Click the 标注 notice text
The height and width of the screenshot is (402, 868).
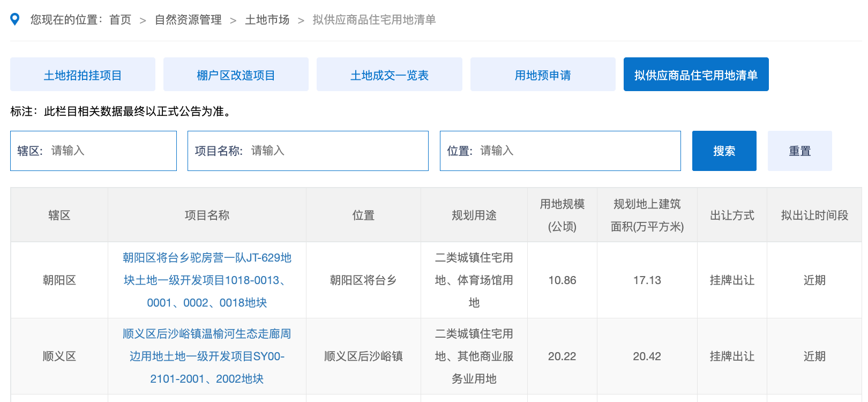pos(123,111)
